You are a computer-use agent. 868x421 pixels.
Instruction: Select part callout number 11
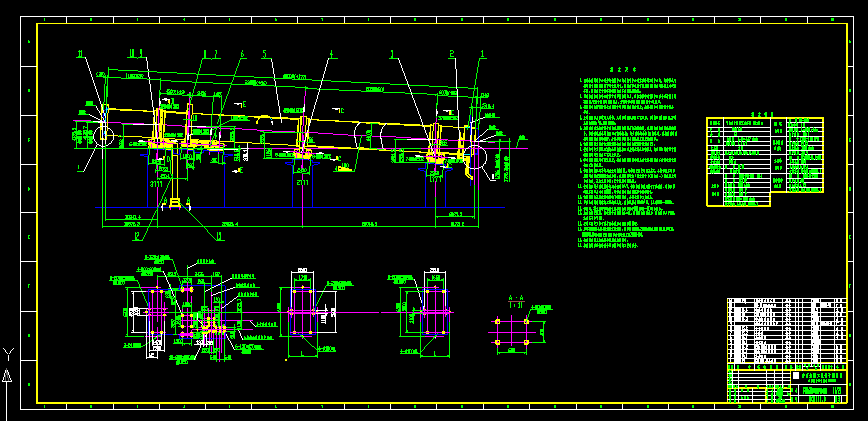80,54
